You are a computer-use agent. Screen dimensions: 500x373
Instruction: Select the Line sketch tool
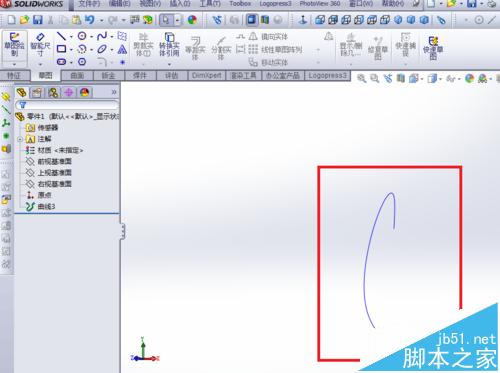tap(61, 36)
